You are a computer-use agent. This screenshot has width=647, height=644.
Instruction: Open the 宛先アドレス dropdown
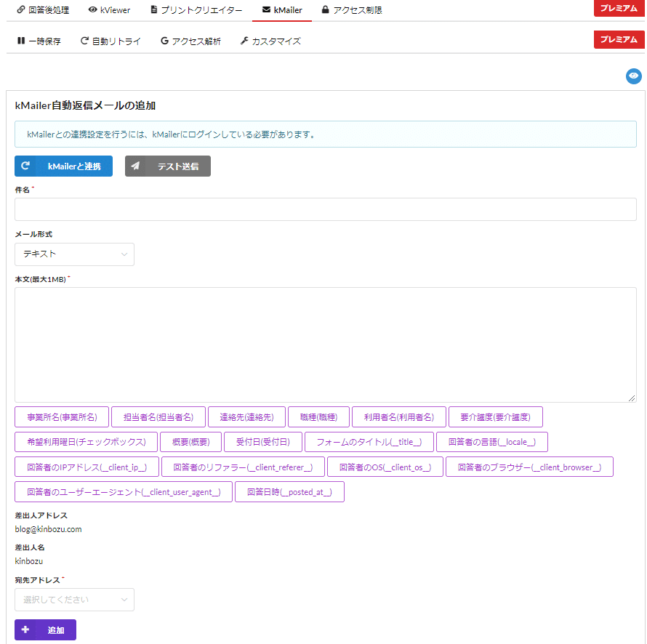(x=74, y=600)
